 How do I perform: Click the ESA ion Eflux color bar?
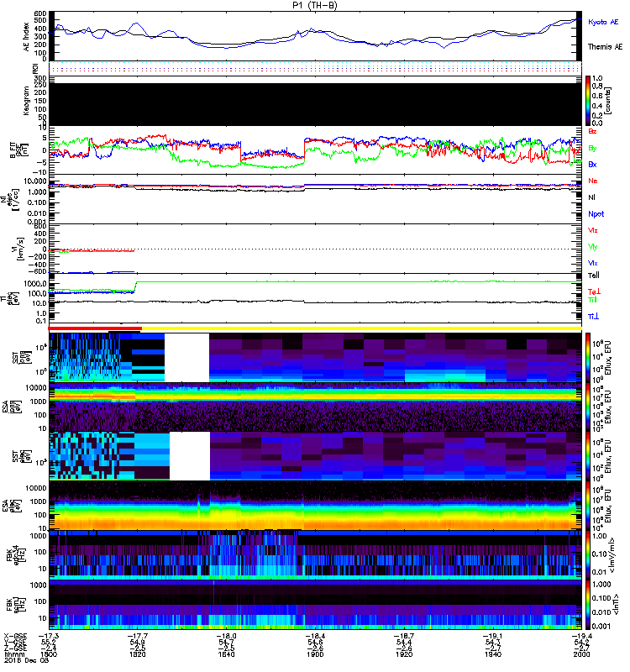click(x=589, y=407)
